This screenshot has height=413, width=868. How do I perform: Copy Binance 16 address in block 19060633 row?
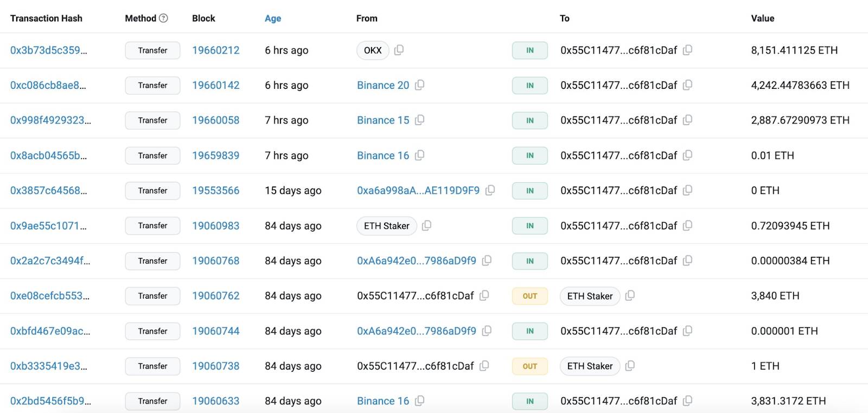419,401
